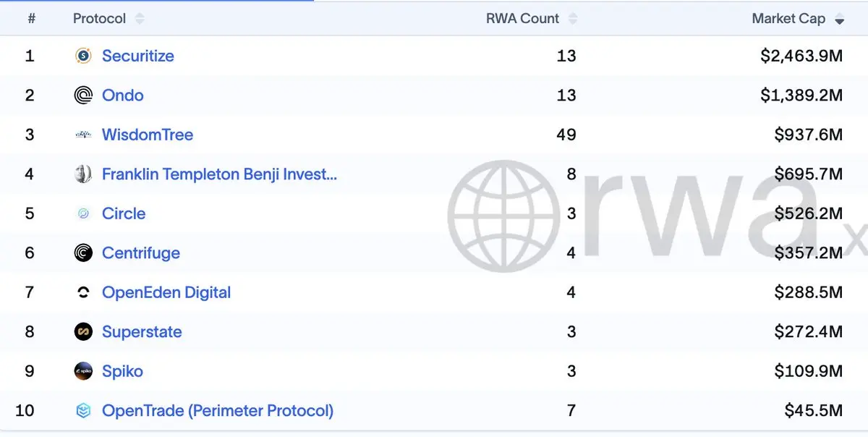Open Franklin Templeton Benji Invest link

click(x=219, y=174)
